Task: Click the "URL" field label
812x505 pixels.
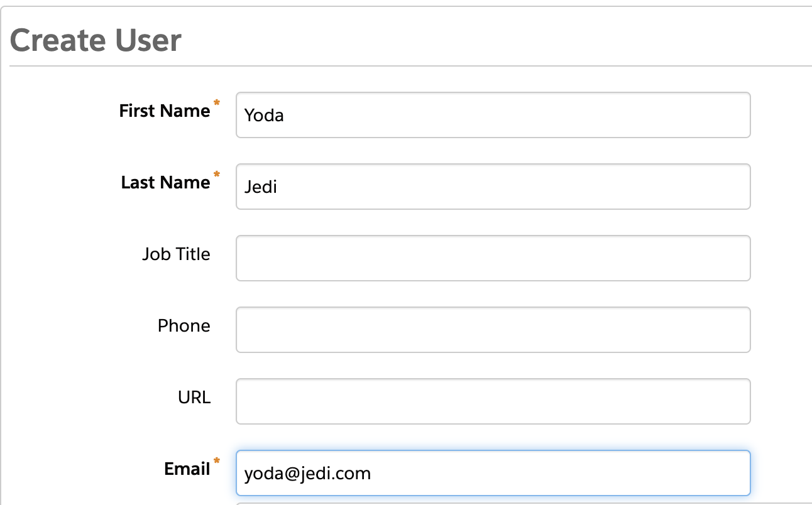Action: click(194, 398)
